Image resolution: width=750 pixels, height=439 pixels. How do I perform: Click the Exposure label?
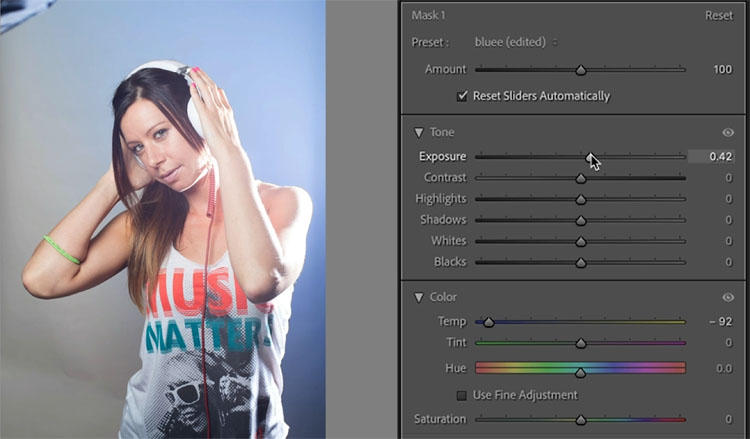point(442,156)
